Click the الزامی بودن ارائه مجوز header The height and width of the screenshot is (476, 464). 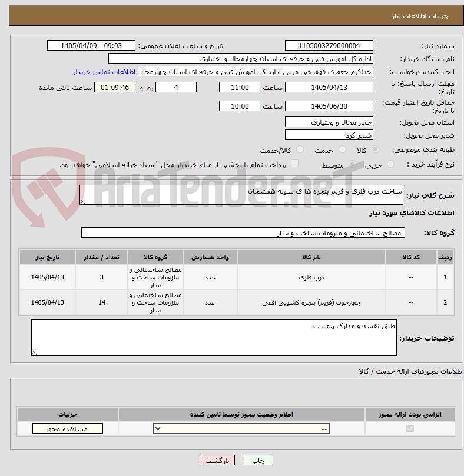[x=410, y=414]
